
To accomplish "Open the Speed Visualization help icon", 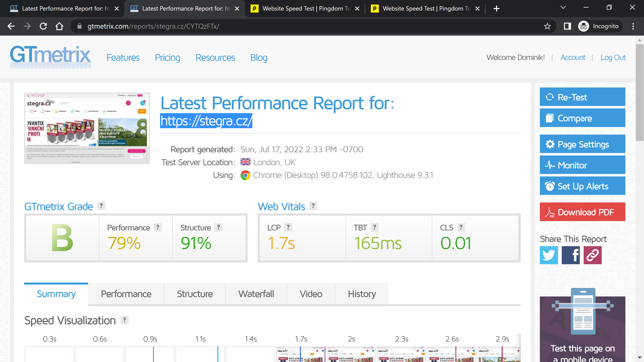I will click(124, 320).
